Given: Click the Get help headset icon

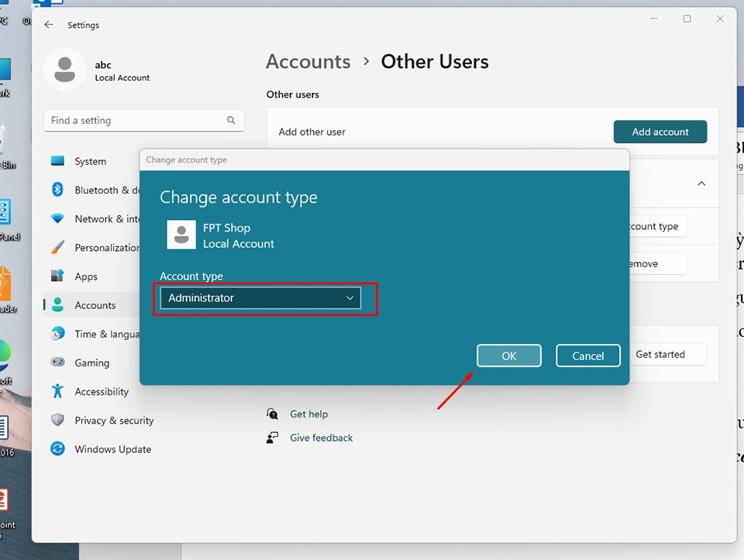Looking at the screenshot, I should point(272,414).
